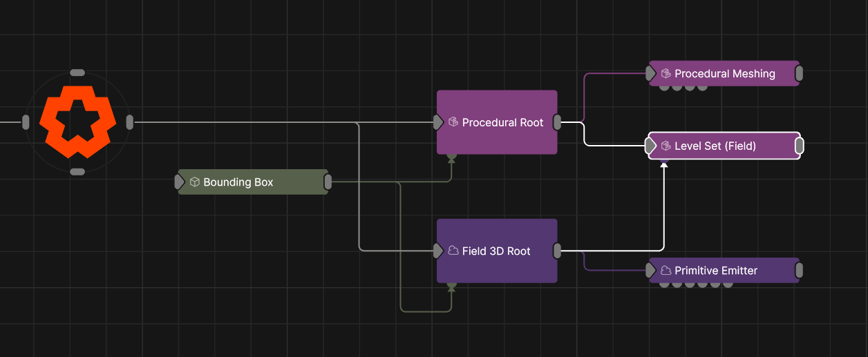Click the output port of Procedural Root
The width and height of the screenshot is (868, 357).
click(558, 122)
